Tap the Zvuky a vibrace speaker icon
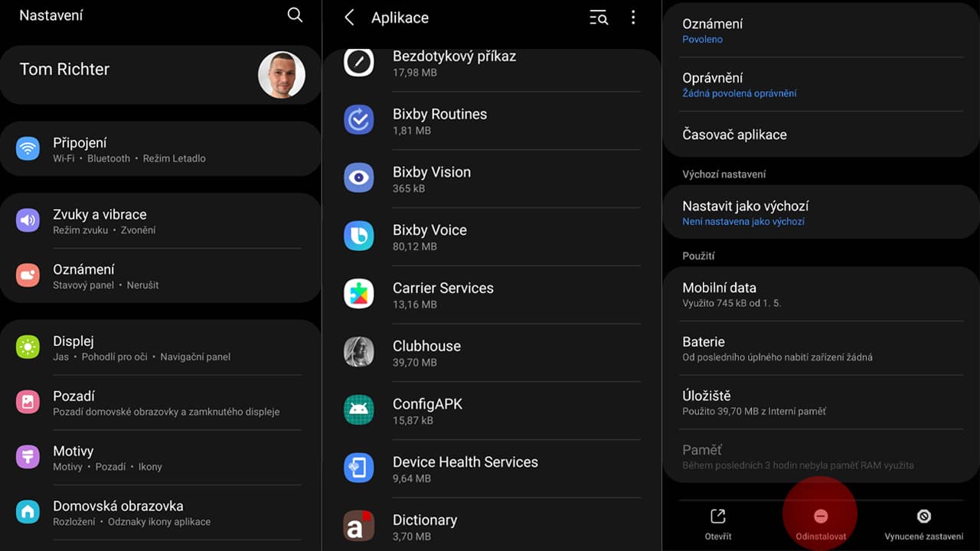Screen dimensions: 980x551 28,220
